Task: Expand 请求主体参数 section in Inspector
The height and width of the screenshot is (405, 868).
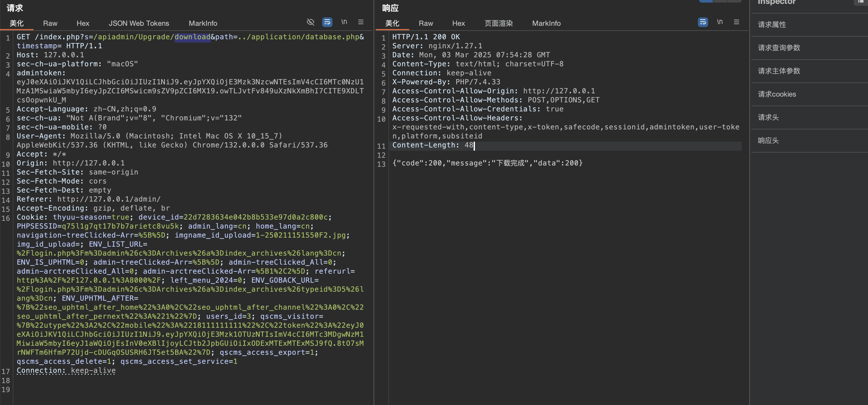Action: [809, 71]
